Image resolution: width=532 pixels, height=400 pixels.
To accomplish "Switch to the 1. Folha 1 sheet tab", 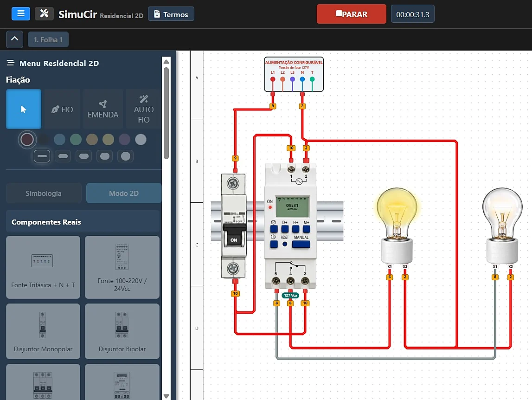I will click(48, 40).
